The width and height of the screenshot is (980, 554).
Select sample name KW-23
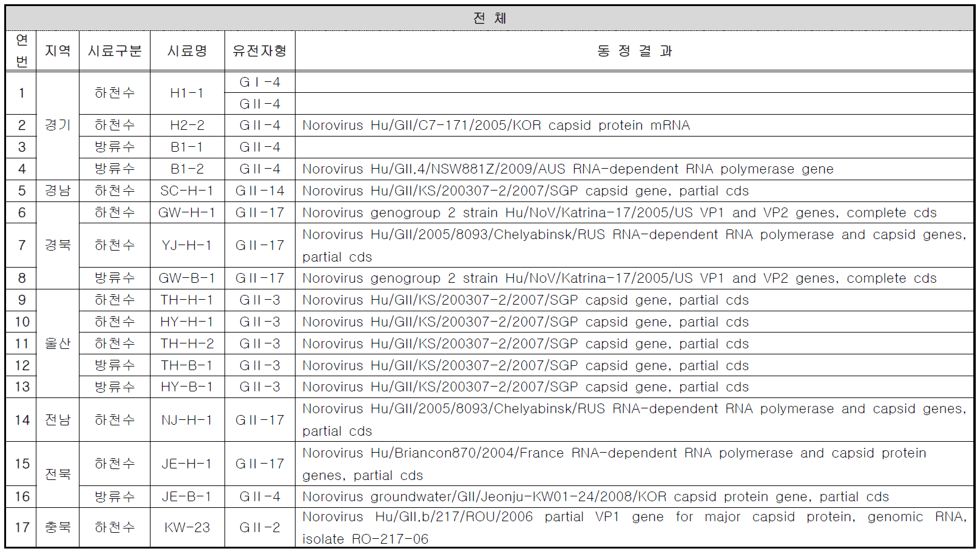click(187, 527)
